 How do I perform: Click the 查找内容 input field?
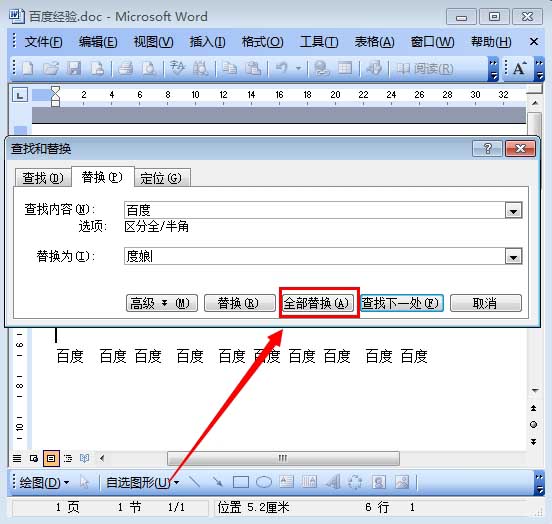pyautogui.click(x=315, y=211)
